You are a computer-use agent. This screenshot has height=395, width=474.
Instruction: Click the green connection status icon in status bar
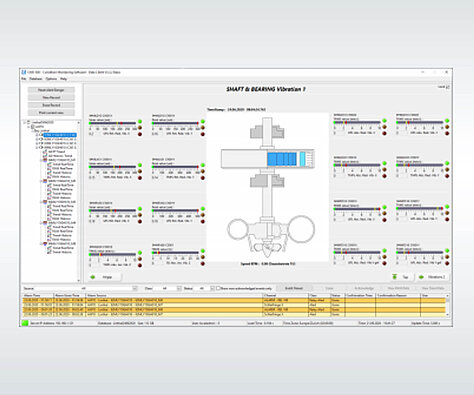pos(25,323)
